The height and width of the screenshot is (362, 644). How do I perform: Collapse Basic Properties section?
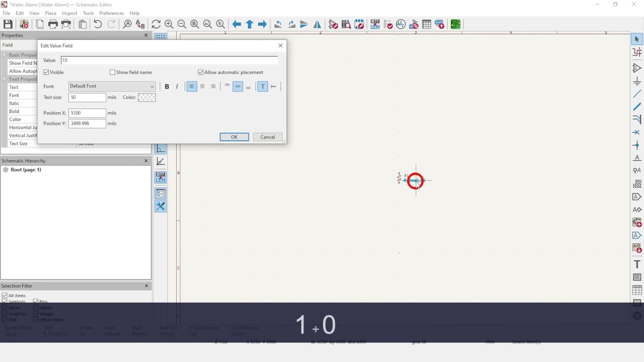click(x=4, y=55)
